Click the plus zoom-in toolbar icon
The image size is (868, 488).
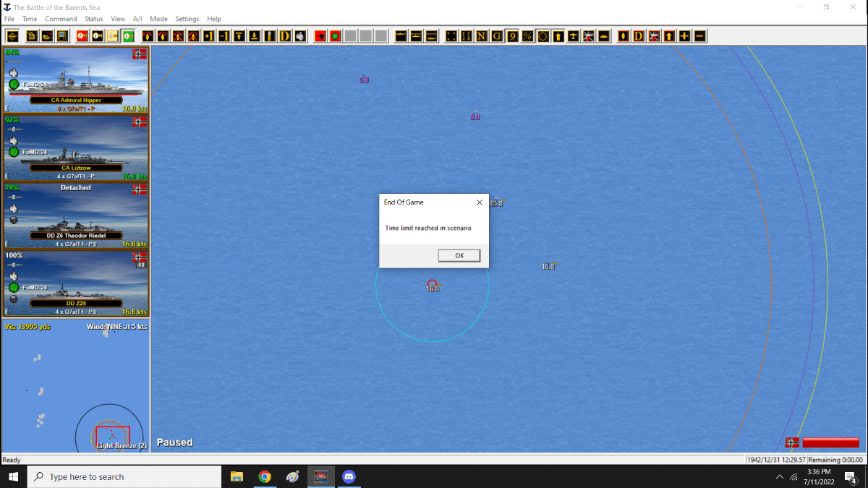684,36
